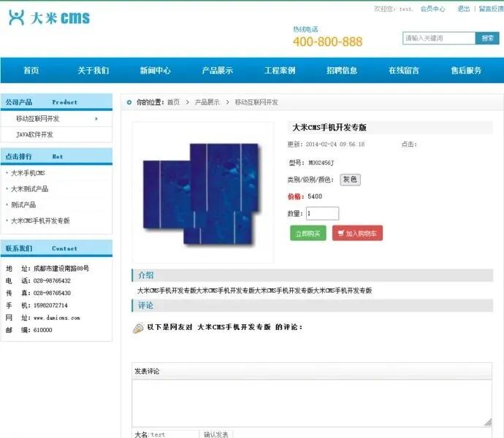Go to 在线留言 page
Screen dimensions: 504x438
click(x=404, y=70)
